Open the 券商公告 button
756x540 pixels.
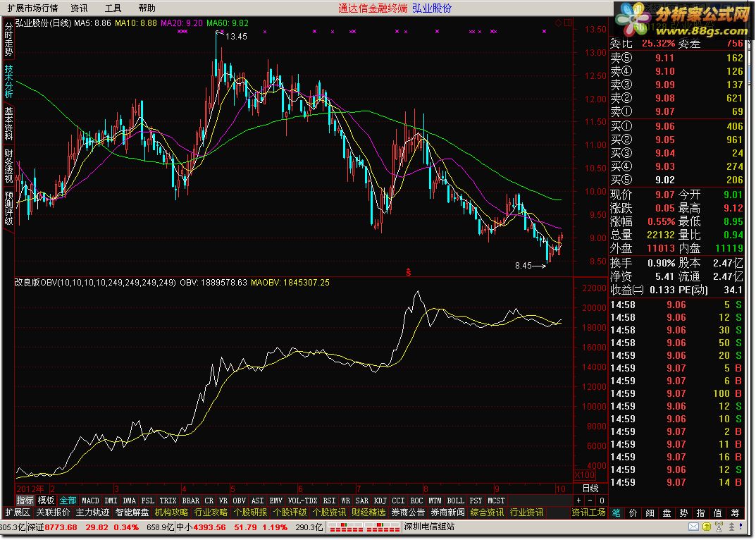tap(409, 513)
